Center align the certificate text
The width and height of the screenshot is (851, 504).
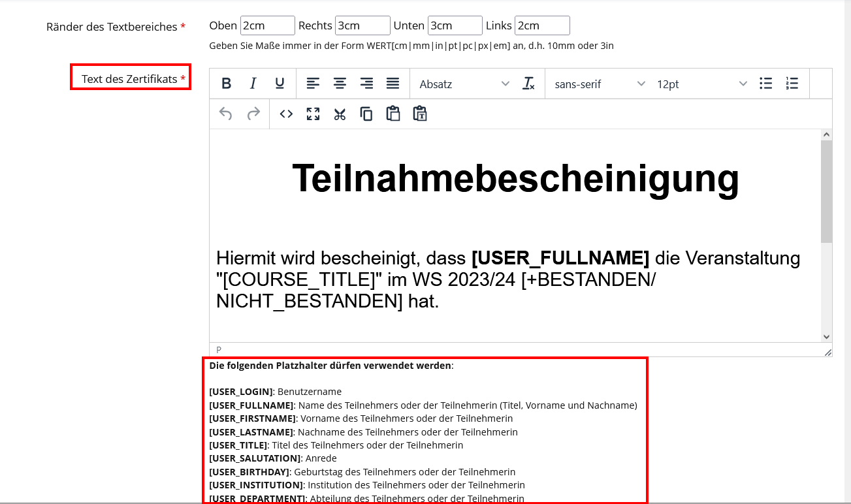[340, 84]
